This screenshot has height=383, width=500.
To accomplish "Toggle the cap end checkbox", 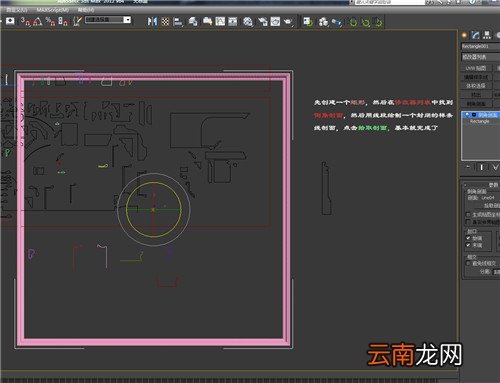I will coord(468,245).
